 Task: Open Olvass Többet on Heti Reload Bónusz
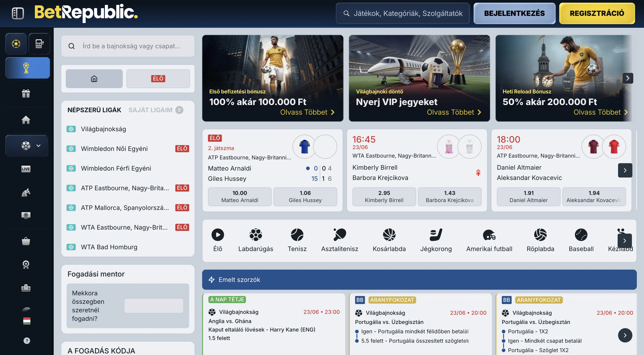[600, 112]
